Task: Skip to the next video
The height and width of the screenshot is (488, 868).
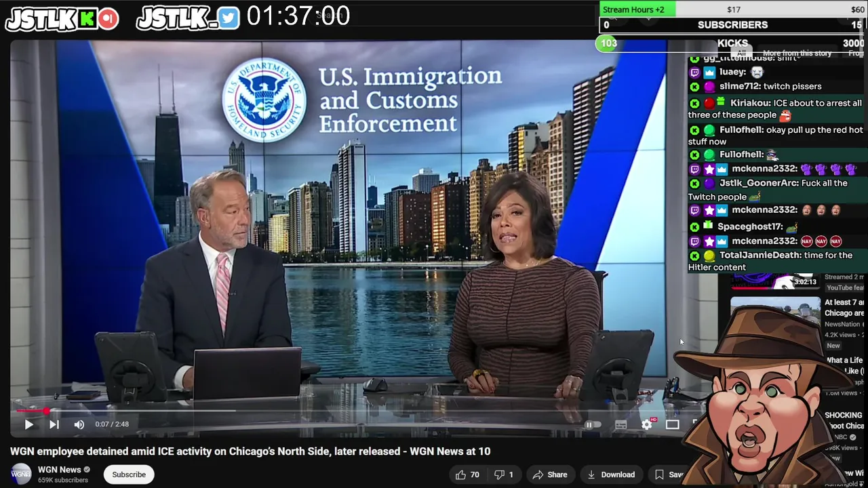Action: (x=54, y=424)
